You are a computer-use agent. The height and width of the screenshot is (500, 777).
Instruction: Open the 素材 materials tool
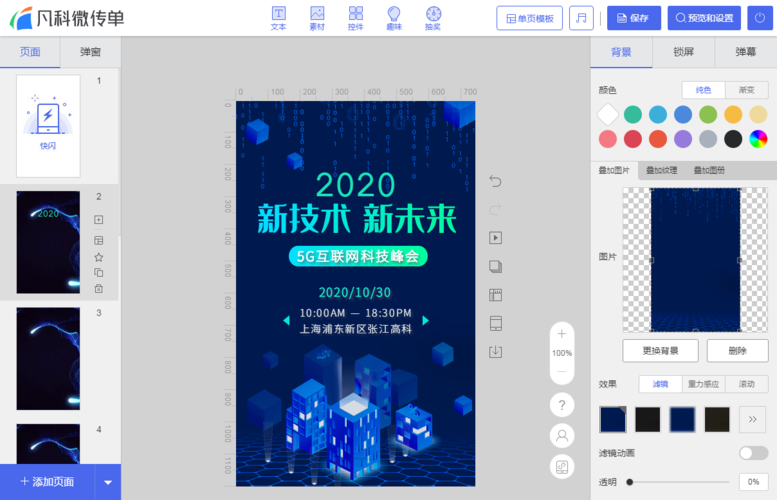coord(317,18)
